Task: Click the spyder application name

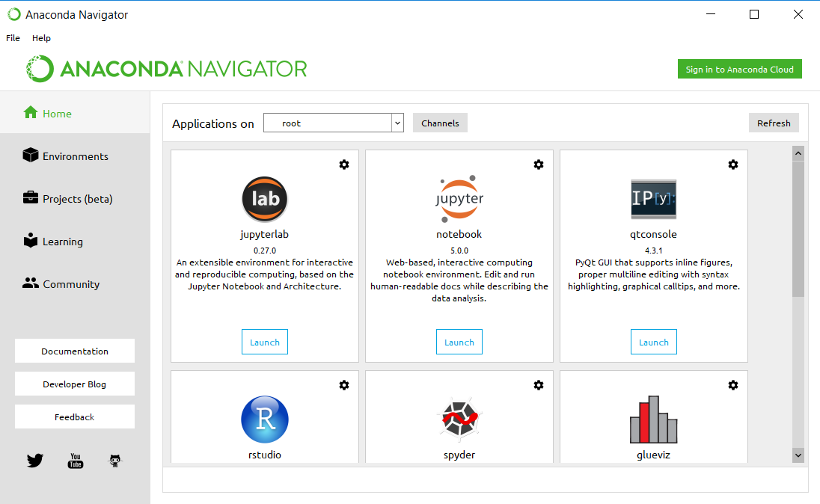Action: 459,455
